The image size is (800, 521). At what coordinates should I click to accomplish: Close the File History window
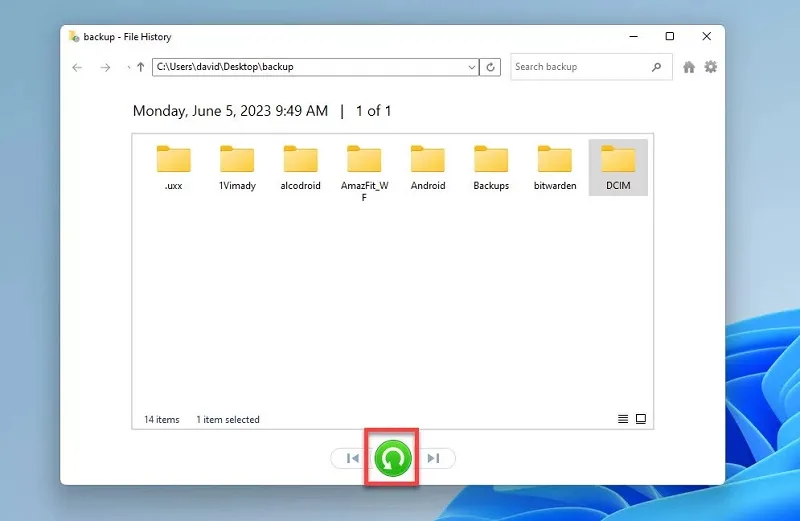click(x=707, y=36)
